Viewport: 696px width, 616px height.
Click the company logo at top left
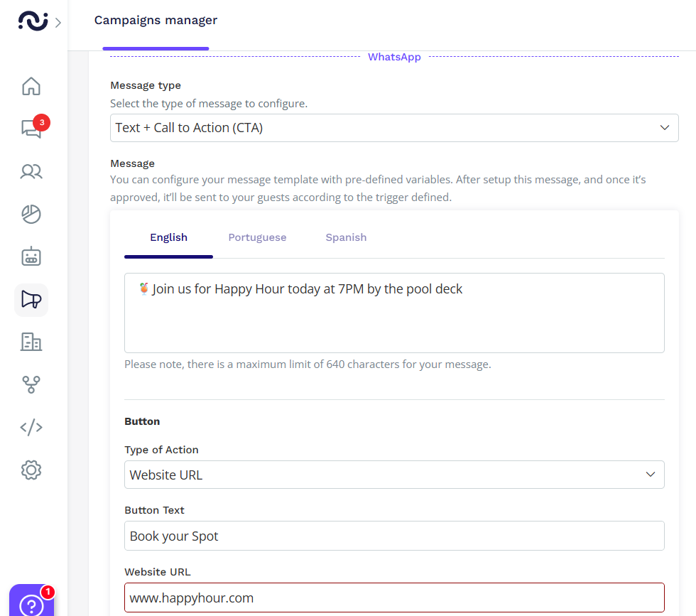33,21
